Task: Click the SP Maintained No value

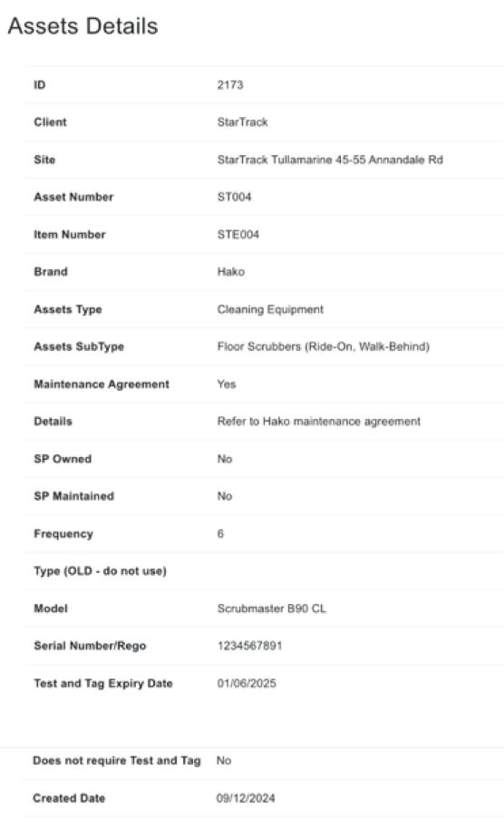Action: (225, 496)
